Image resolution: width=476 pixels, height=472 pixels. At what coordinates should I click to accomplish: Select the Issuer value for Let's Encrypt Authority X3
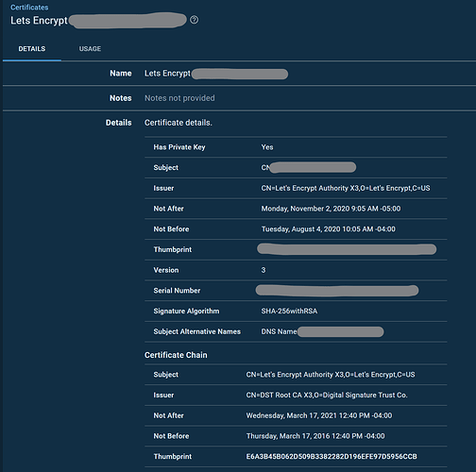(346, 188)
